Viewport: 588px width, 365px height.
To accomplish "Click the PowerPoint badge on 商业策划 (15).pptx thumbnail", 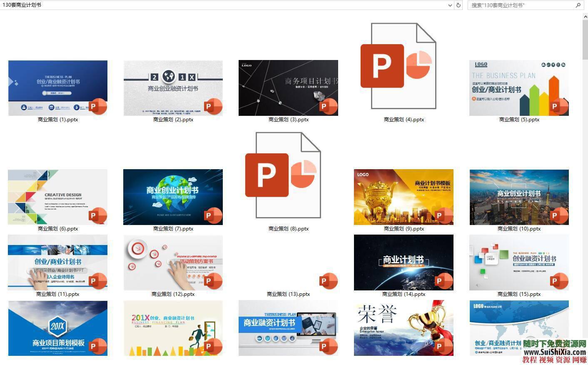I will coord(559,281).
